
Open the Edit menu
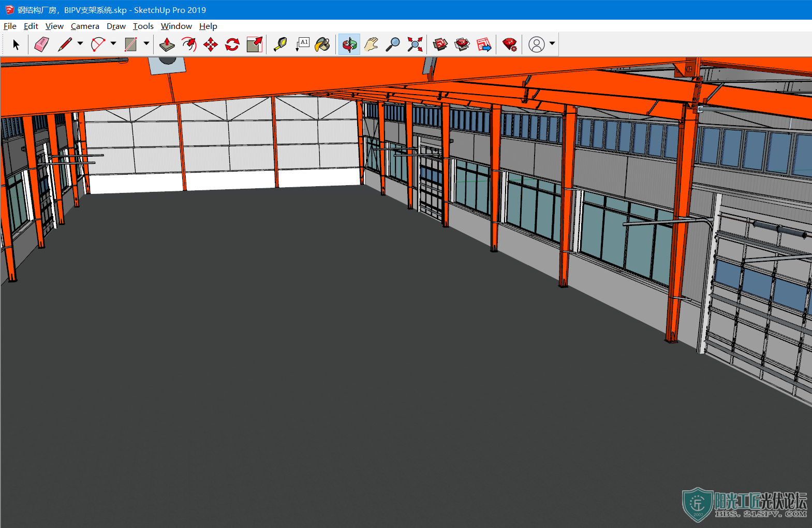point(31,26)
